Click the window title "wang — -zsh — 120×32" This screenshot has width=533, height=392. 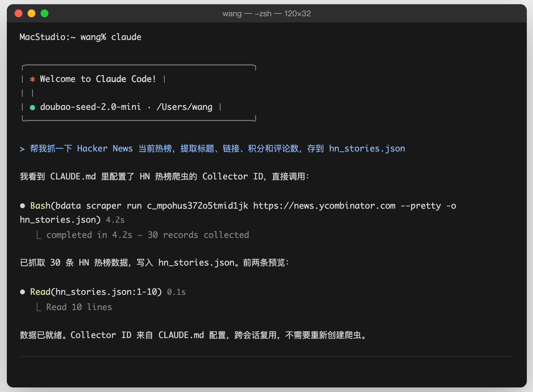266,14
